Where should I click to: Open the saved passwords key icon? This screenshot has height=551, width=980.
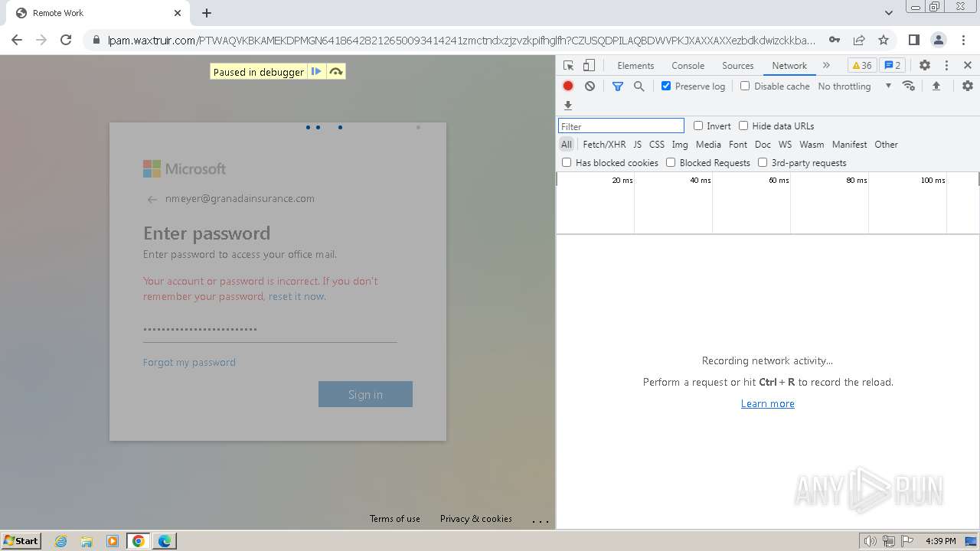click(x=835, y=40)
